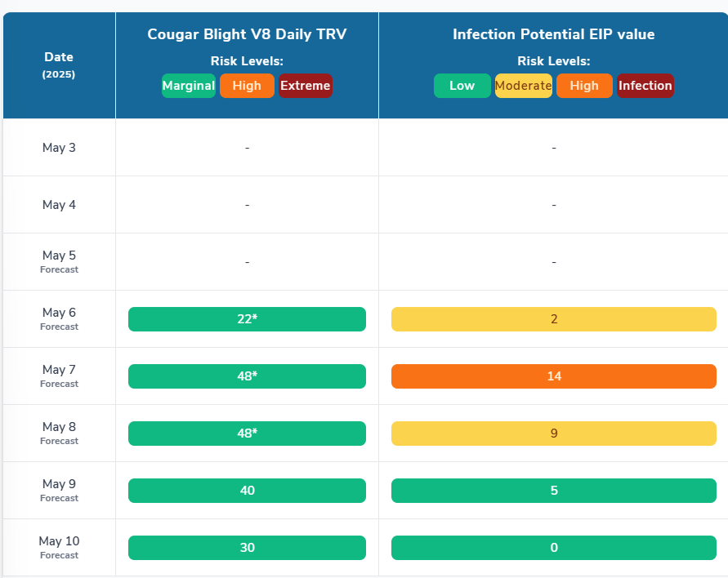
Task: Click the Cougar Blight V8 Daily TRV heading
Action: tap(247, 34)
